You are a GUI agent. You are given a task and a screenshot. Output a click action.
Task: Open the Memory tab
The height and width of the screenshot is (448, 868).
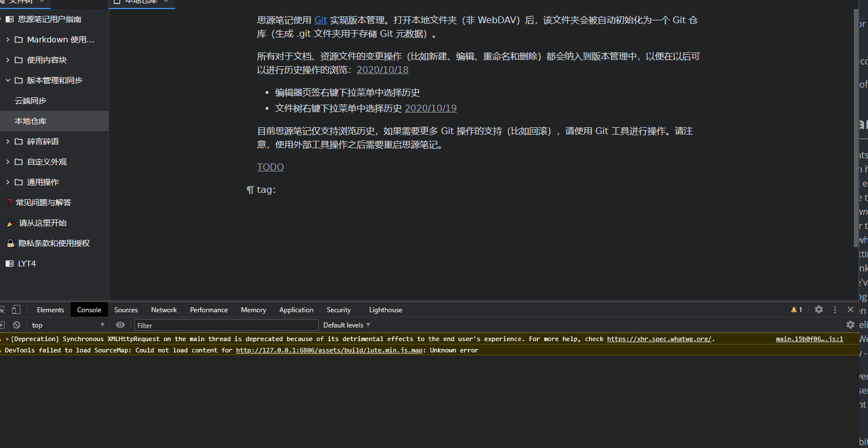point(253,310)
